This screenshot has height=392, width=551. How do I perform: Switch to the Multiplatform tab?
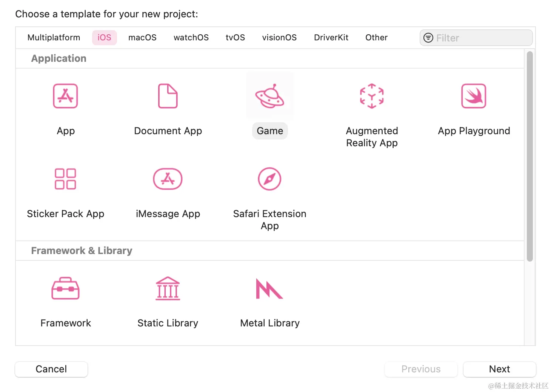click(x=54, y=38)
